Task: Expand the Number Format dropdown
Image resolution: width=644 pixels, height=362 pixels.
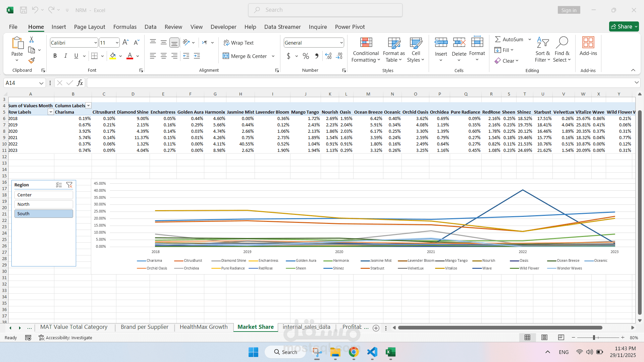Action: (341, 43)
